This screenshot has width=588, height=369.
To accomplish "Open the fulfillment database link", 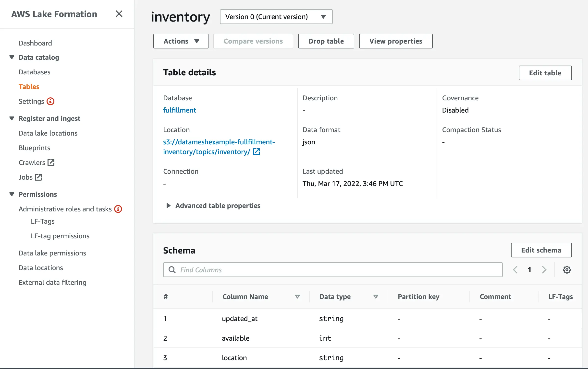I will (180, 110).
